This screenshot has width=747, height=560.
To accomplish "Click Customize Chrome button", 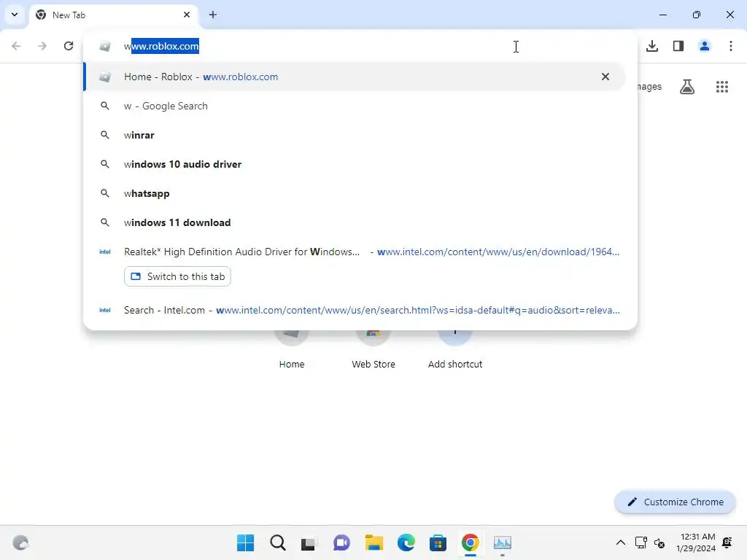I will pos(675,502).
